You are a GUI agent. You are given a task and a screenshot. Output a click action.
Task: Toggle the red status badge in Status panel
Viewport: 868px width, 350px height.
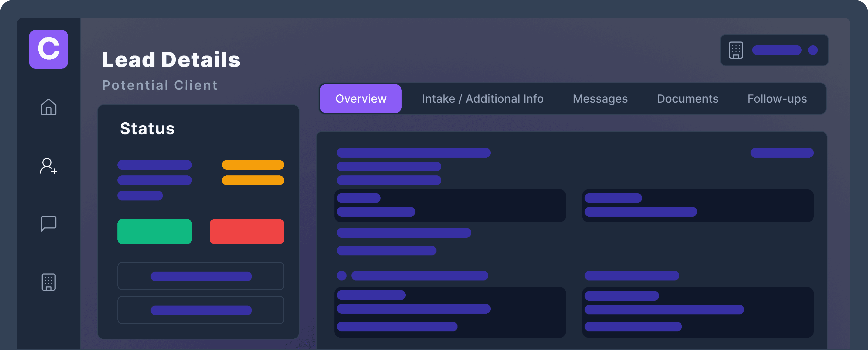click(x=247, y=231)
